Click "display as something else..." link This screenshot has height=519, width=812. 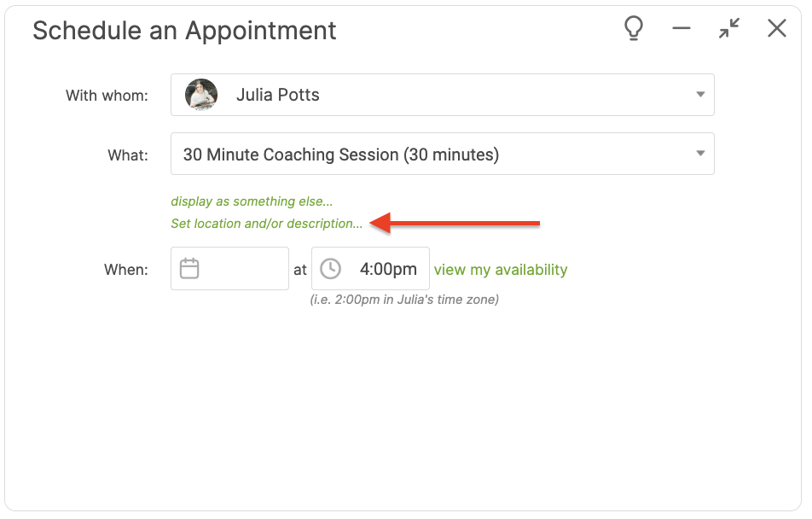[x=252, y=201]
